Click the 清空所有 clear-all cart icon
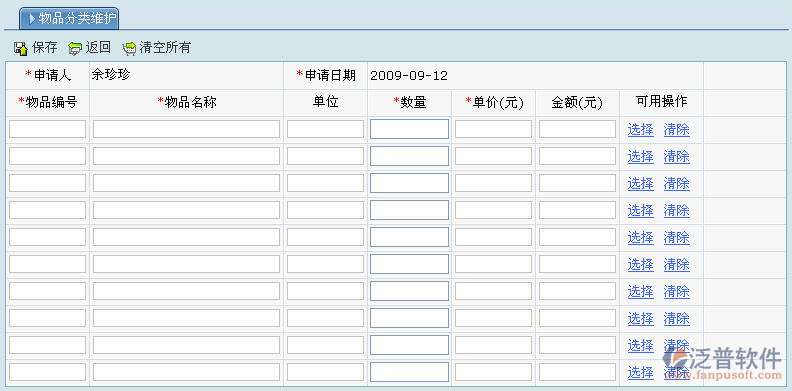The image size is (792, 391). click(x=129, y=48)
